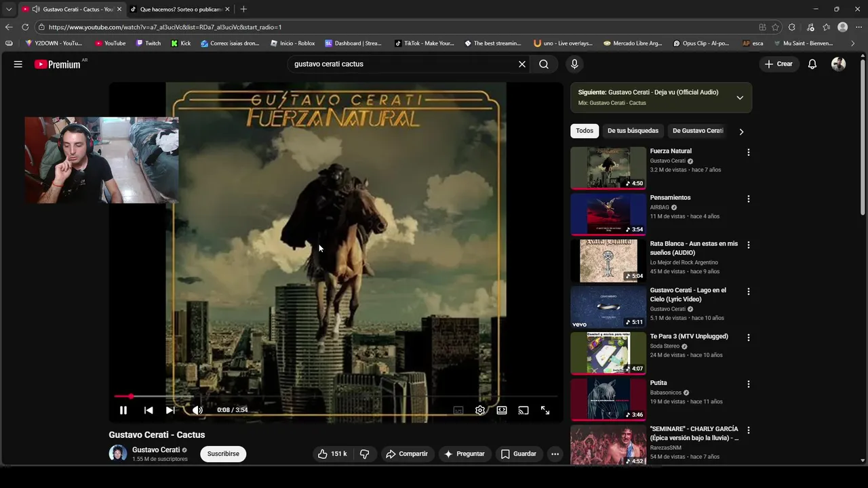Open the tab search dropdown arrow
The height and width of the screenshot is (488, 868).
(9, 9)
